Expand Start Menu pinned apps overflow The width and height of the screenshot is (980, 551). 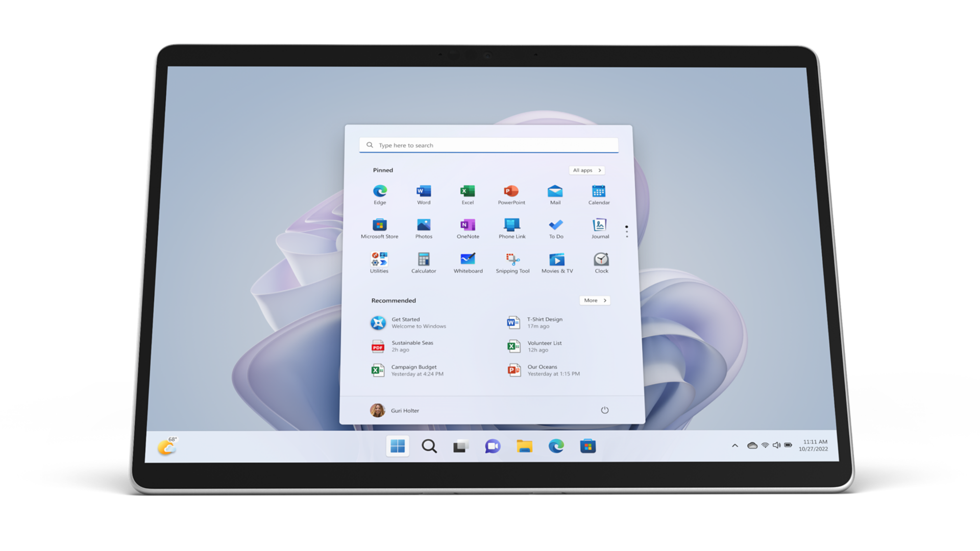626,231
